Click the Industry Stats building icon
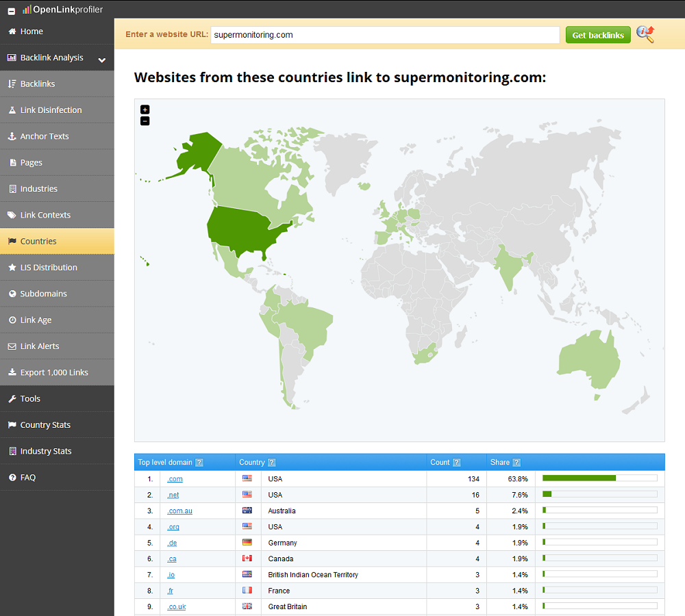The image size is (685, 616). click(12, 451)
